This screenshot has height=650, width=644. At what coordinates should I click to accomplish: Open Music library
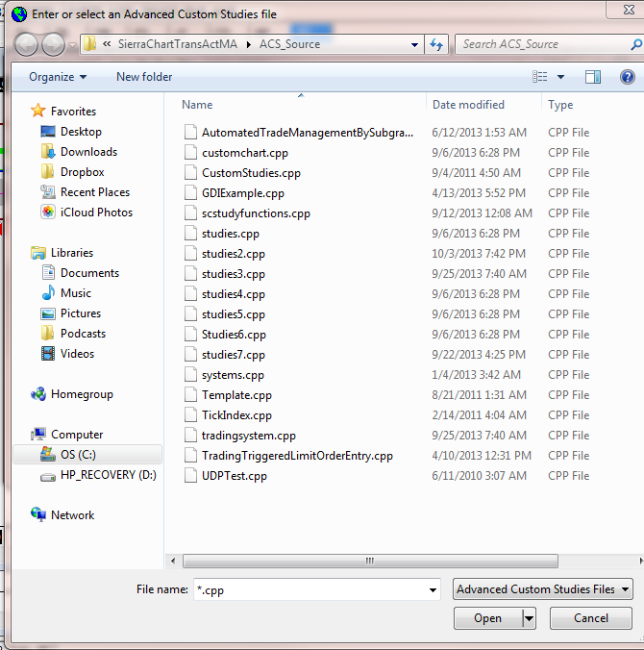[x=66, y=293]
